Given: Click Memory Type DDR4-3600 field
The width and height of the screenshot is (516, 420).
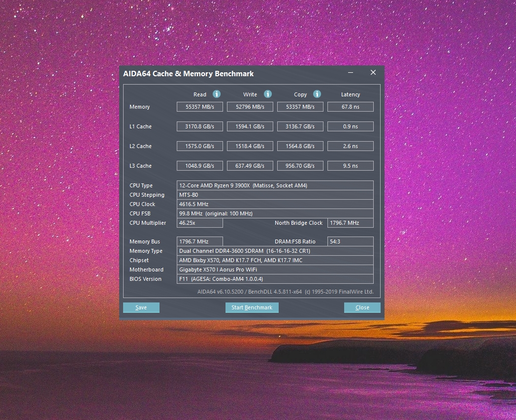Looking at the screenshot, I should 275,251.
